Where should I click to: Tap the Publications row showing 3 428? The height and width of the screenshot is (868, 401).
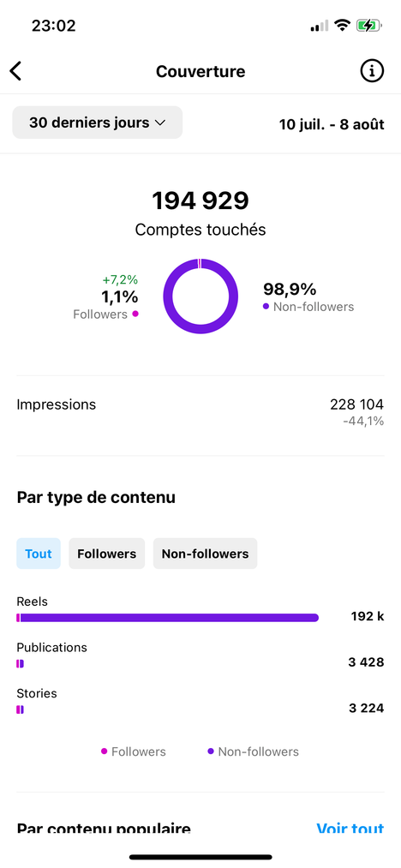[x=200, y=655]
